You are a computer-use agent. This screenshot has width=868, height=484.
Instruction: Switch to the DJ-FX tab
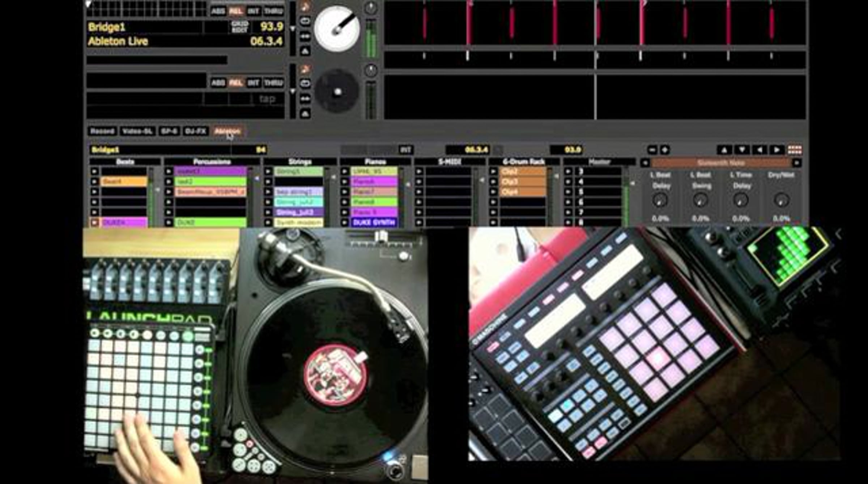pyautogui.click(x=196, y=131)
